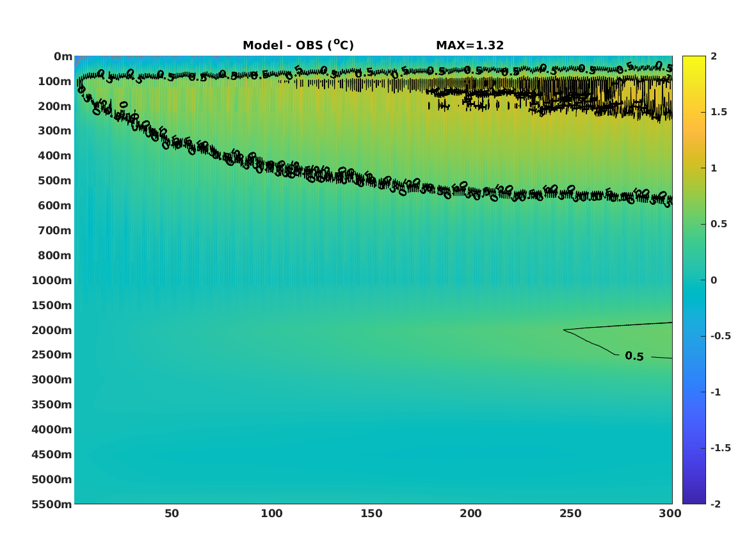Select the '300m' depth tick label

click(x=55, y=131)
